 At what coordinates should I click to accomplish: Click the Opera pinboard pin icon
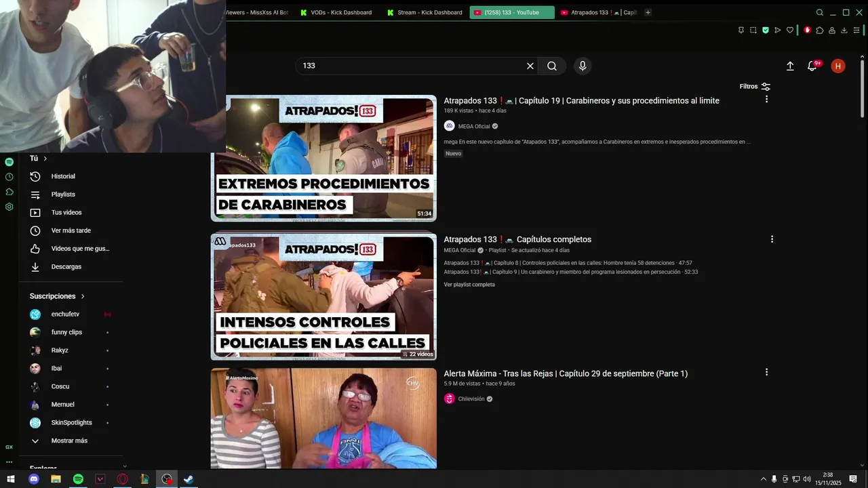pyautogui.click(x=741, y=30)
